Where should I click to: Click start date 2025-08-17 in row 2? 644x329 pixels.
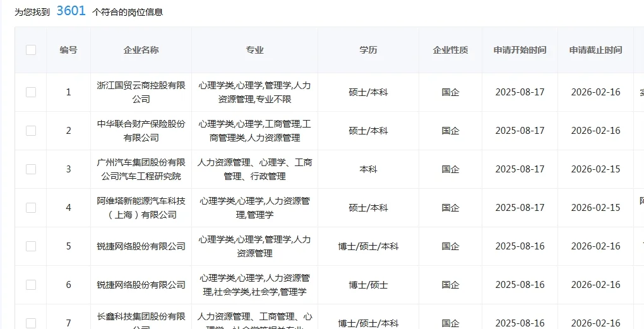pyautogui.click(x=520, y=131)
